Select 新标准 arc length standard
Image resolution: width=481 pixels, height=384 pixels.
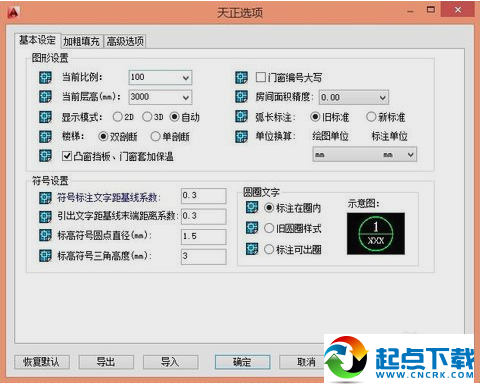[371, 117]
